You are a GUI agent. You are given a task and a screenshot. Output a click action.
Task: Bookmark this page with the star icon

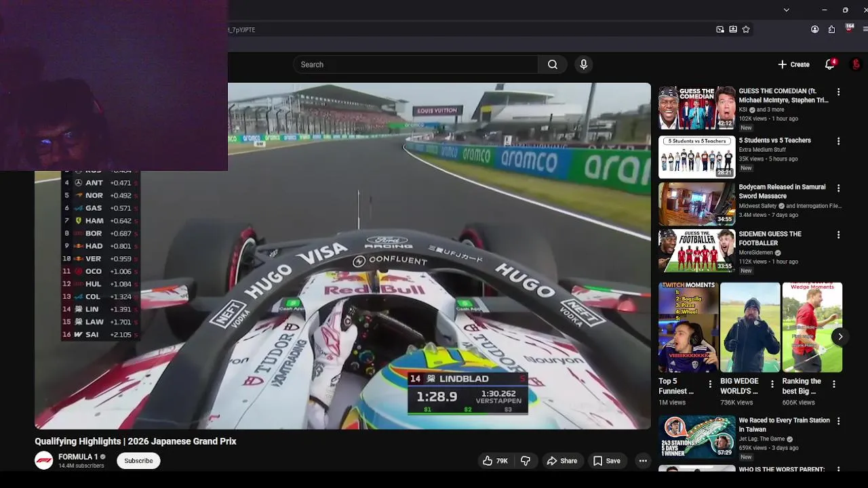tap(746, 29)
